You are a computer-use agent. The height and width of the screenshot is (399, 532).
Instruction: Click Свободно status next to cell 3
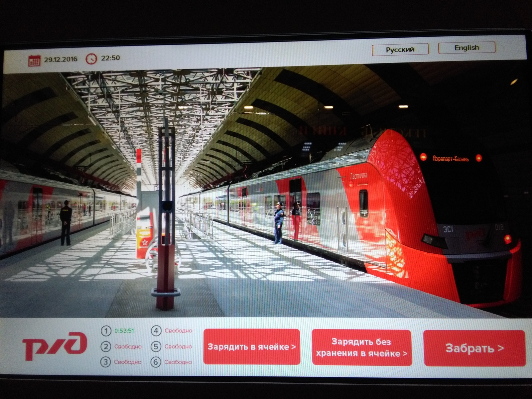pyautogui.click(x=128, y=362)
